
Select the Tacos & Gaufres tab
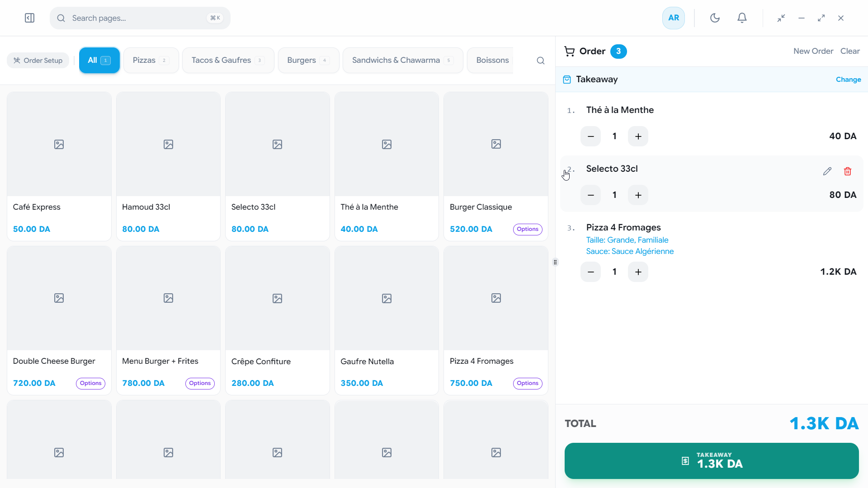click(228, 60)
